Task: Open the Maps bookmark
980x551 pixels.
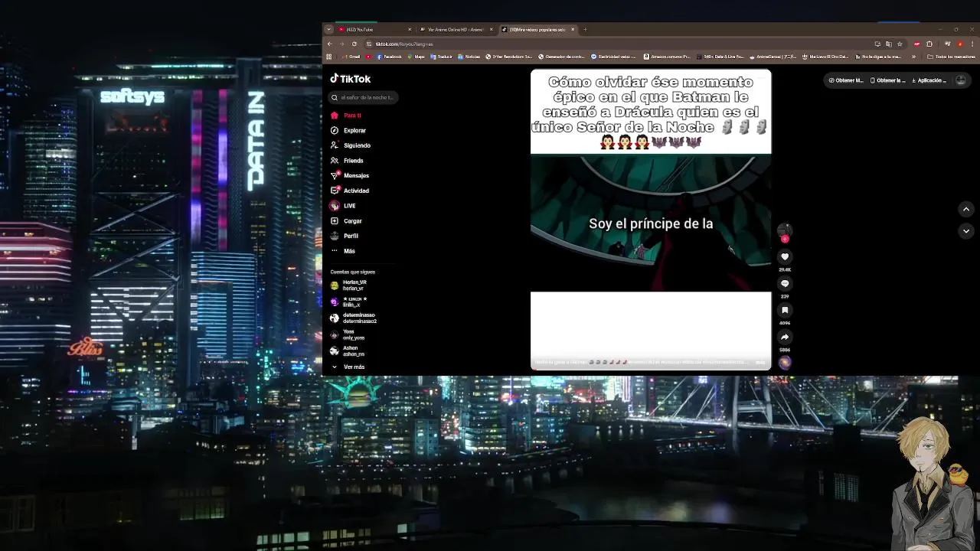Action: coord(416,57)
